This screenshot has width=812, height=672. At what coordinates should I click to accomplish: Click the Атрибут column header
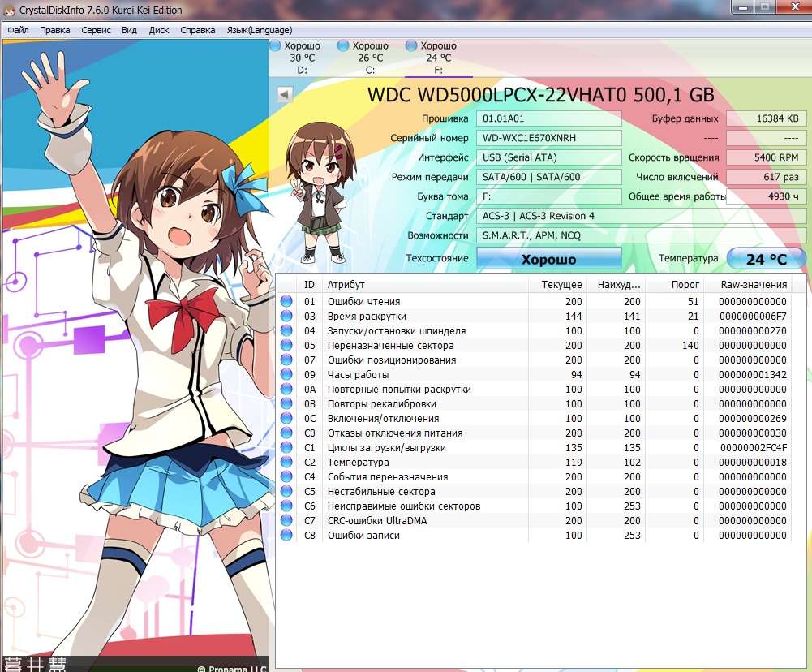coord(424,284)
